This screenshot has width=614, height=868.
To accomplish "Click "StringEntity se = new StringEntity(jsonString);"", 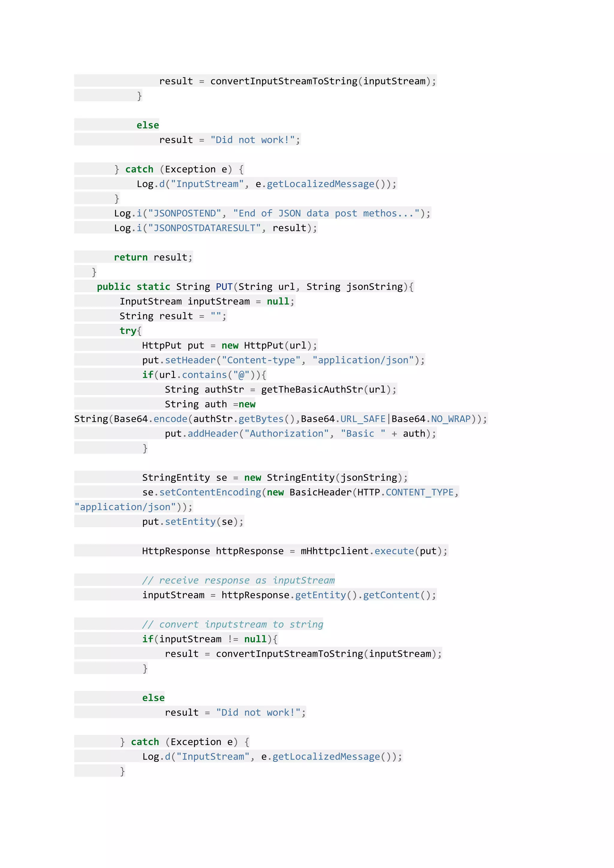I will (x=275, y=478).
